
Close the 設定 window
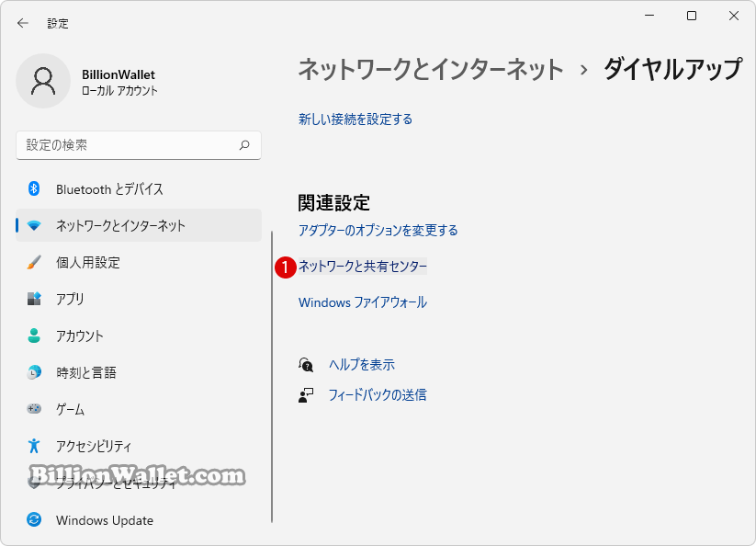point(734,16)
